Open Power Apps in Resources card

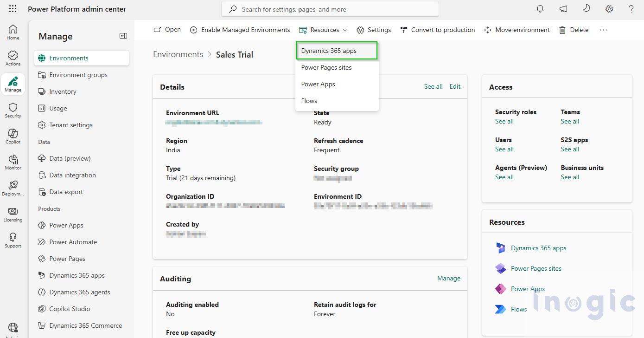[528, 289]
